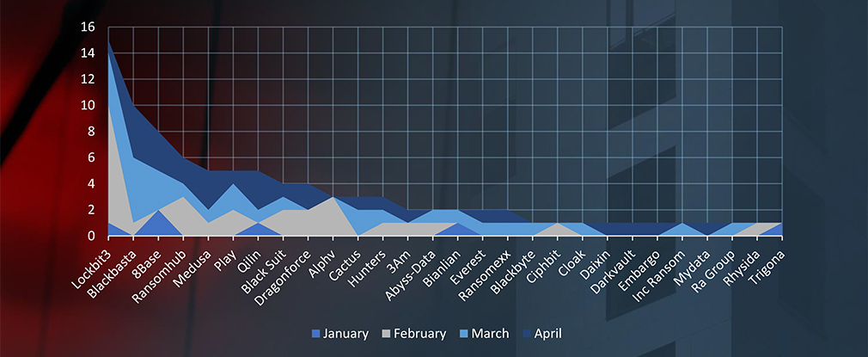Screen dimensions: 868x357
Task: Click the Inc Ransom axis label
Action: [659, 276]
